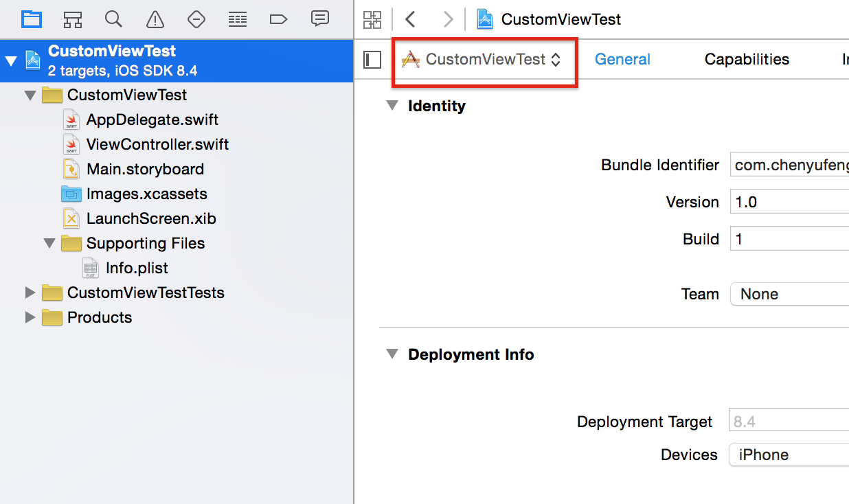Open LaunchScreen.xib file

151,218
